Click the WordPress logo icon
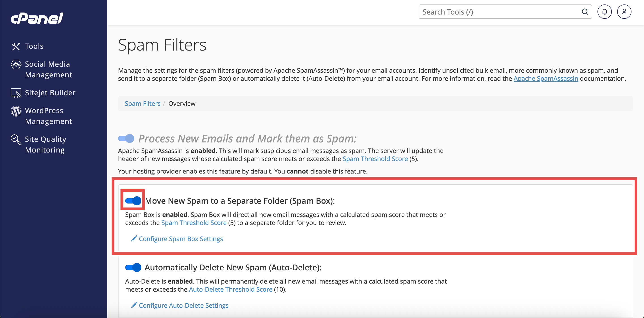This screenshot has width=644, height=318. 16,111
